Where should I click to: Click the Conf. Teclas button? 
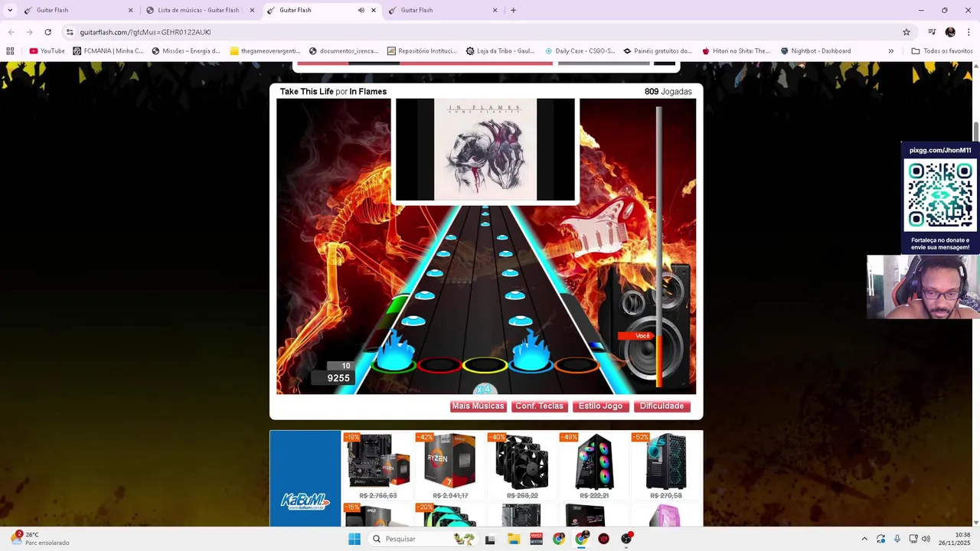(539, 406)
